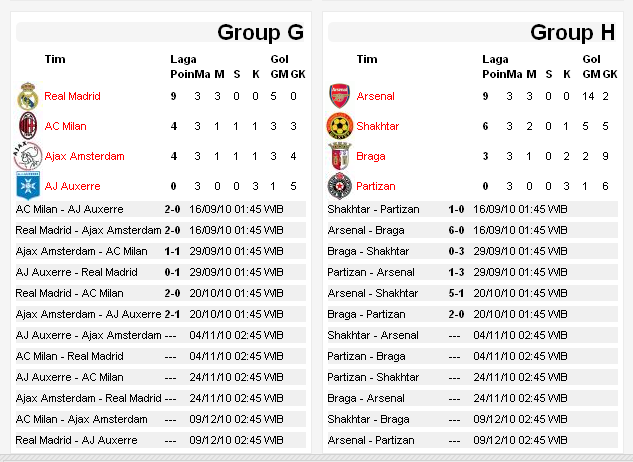Click the Group H heading

pos(572,33)
